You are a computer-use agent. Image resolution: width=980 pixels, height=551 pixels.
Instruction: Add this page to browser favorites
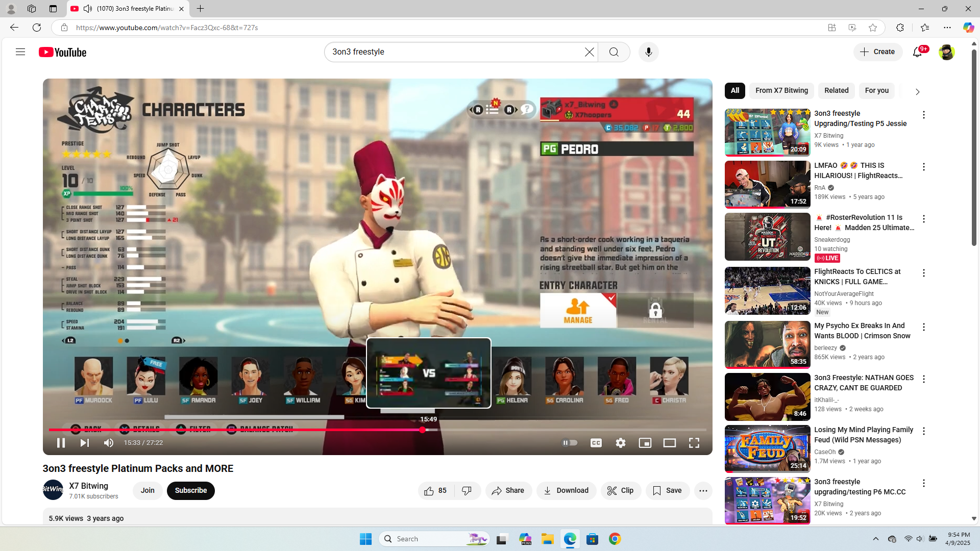click(x=873, y=28)
